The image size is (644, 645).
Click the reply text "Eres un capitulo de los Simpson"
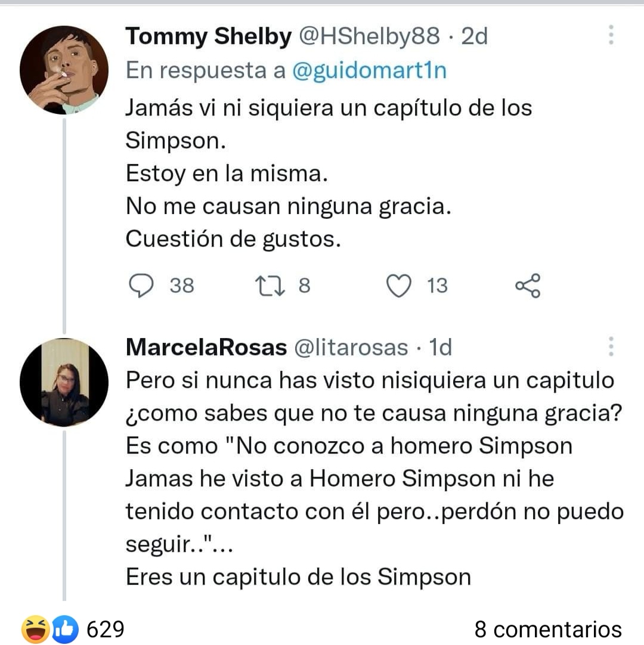click(298, 576)
